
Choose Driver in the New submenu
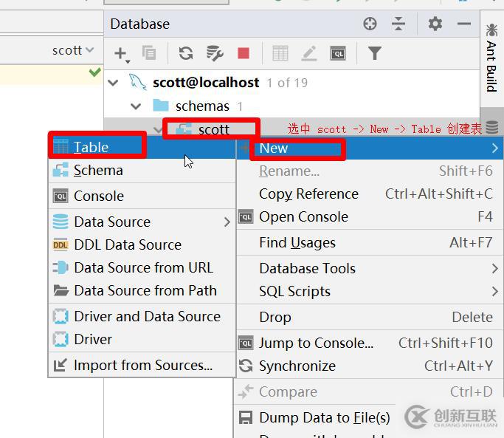(142, 339)
